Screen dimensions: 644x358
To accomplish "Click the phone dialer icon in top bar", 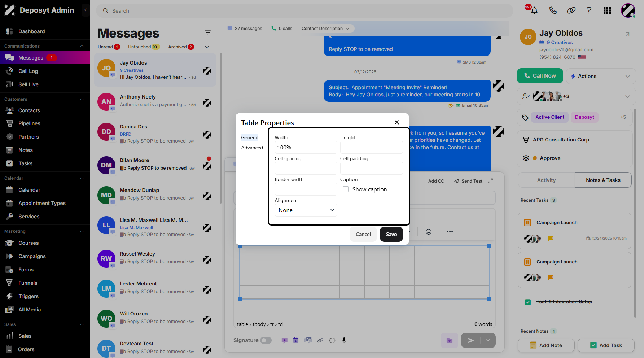I will [x=553, y=10].
